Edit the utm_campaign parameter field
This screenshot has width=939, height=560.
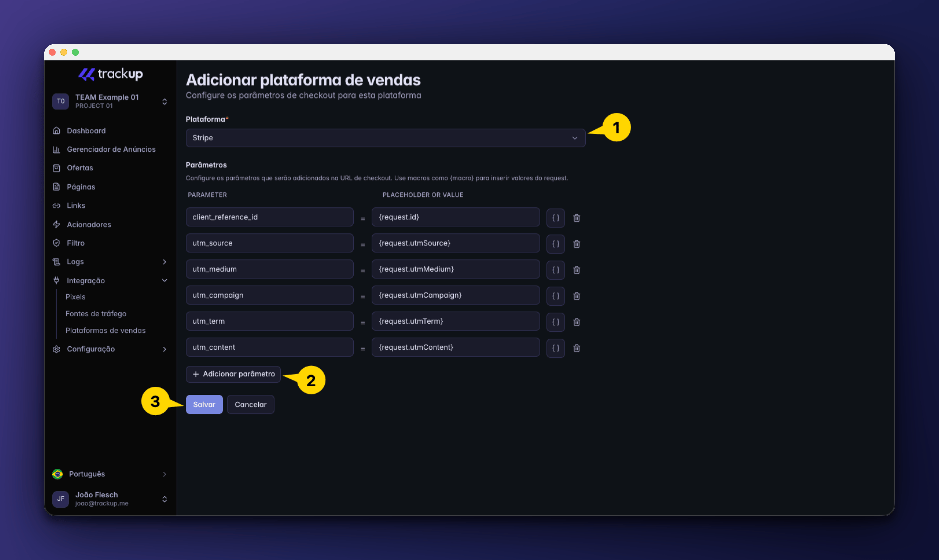point(270,295)
